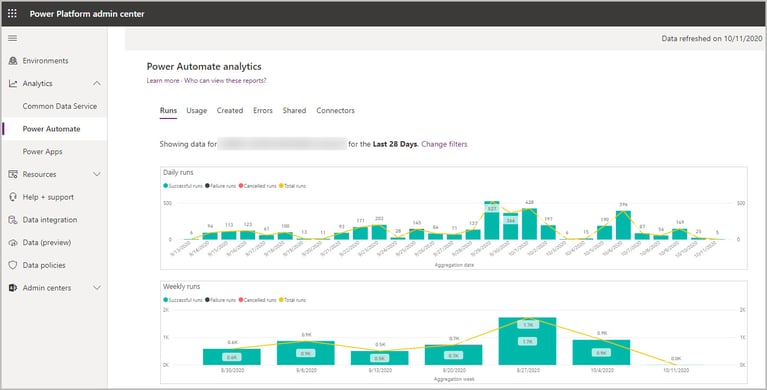Click the Data (preview) cloud icon

(x=13, y=242)
